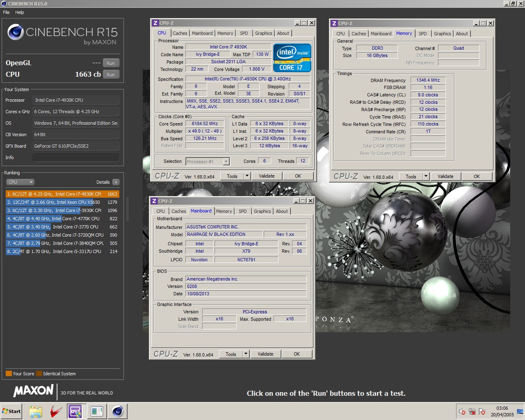Click the brown Identical System legend swatch
Viewport: 525px width, 420px height.
click(x=39, y=374)
